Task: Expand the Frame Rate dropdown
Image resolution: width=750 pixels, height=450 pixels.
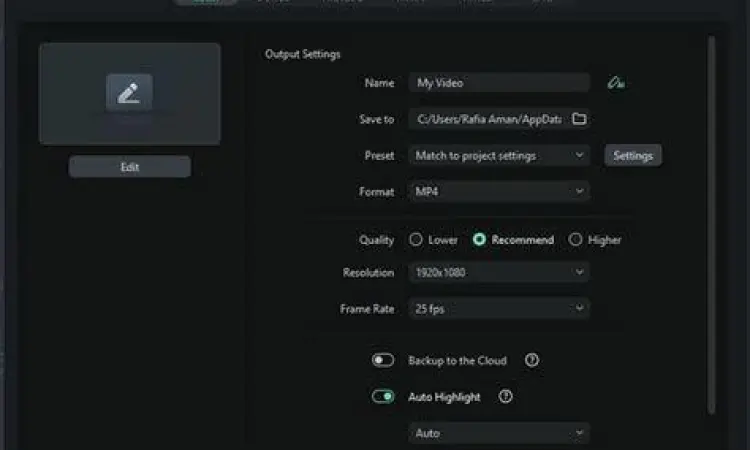Action: tap(498, 309)
